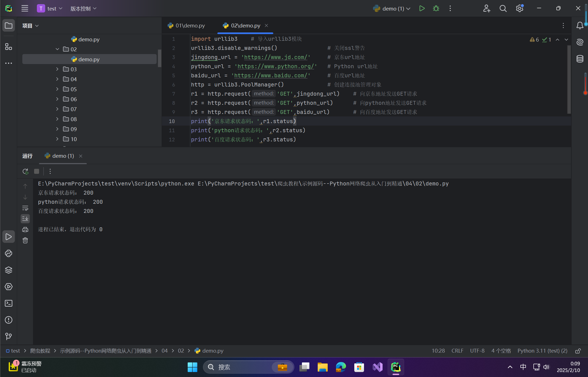Rerun the demo (1) run session
This screenshot has width=588, height=377.
coord(26,171)
